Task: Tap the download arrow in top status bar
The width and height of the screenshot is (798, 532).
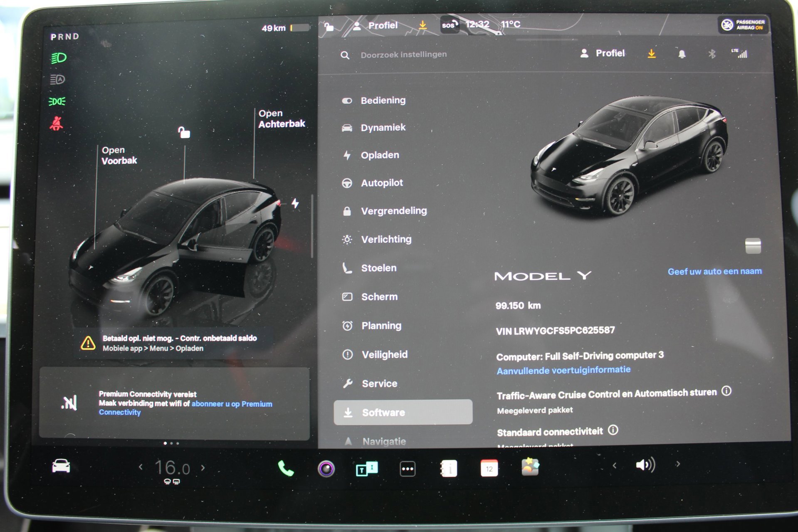Action: coord(422,25)
